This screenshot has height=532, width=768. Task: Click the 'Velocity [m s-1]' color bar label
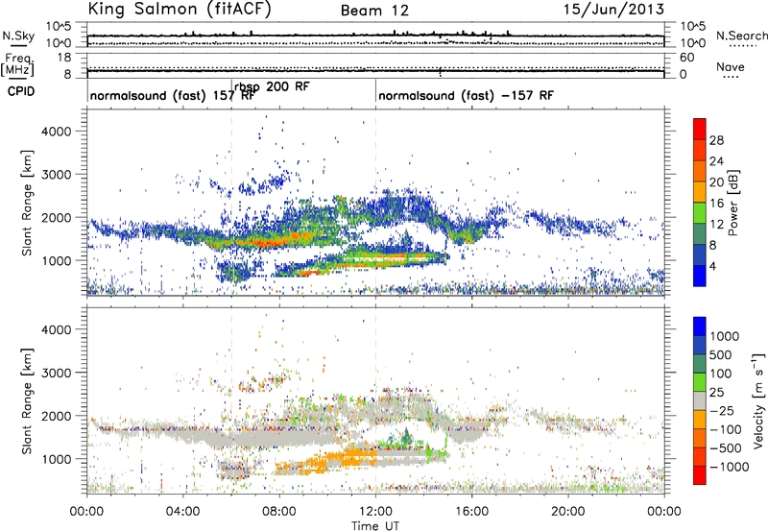757,400
